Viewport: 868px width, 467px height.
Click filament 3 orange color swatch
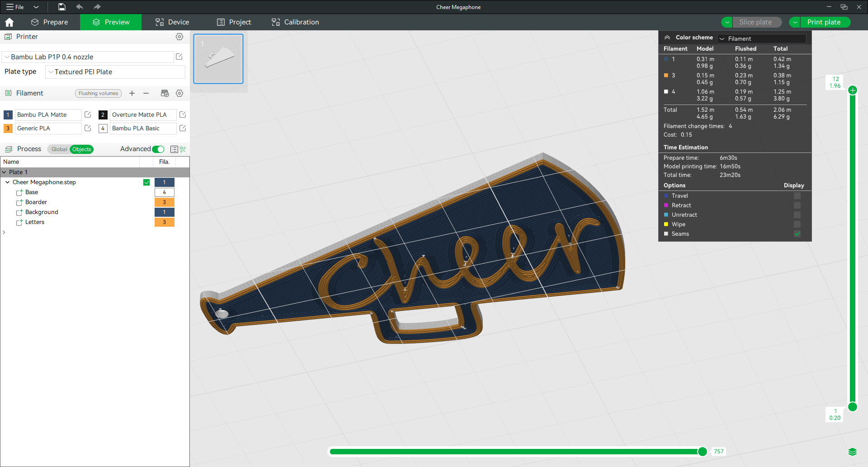8,129
